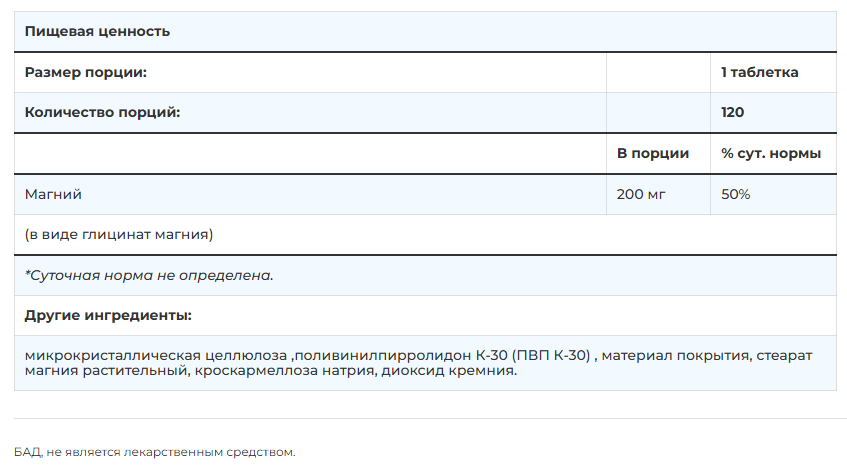Select the "Размер порции:" label
The image size is (847, 466).
[86, 72]
